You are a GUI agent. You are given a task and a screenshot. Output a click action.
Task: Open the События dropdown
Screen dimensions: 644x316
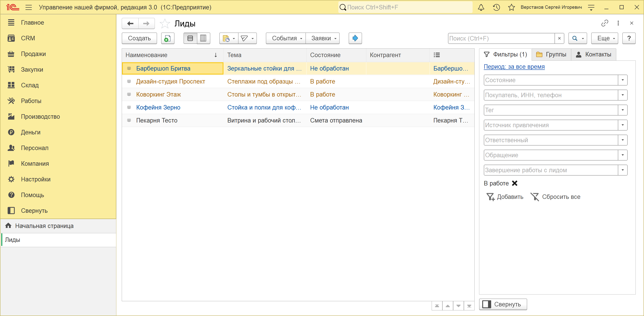point(286,38)
